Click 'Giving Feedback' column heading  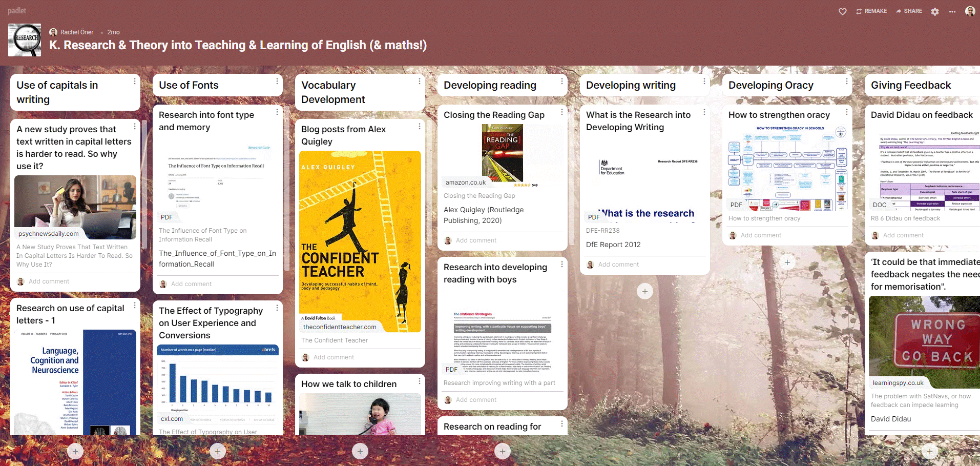point(911,85)
